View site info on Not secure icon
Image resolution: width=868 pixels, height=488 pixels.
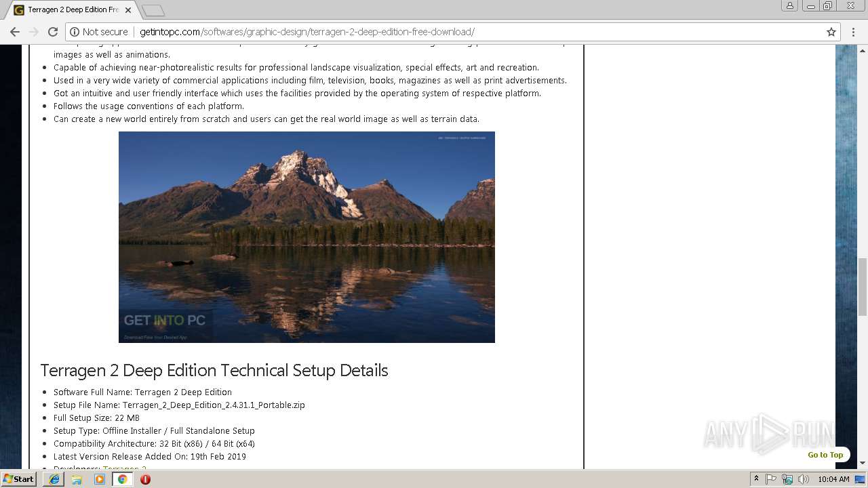coord(99,32)
